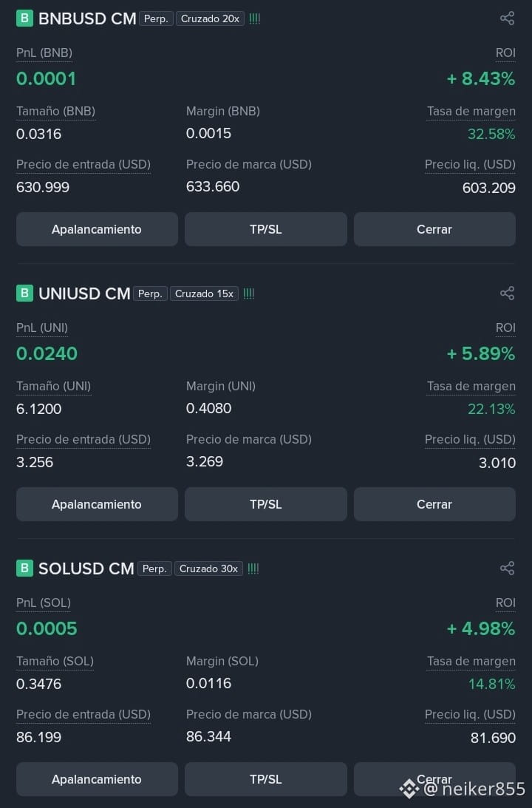Set TP/SL for UNIUSD position
This screenshot has height=808, width=532.
[x=266, y=504]
